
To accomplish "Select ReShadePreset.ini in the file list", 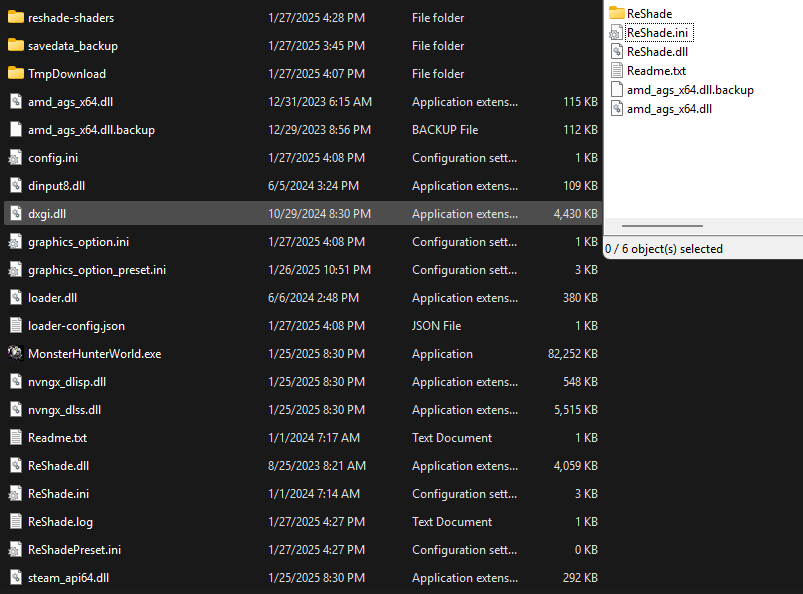I will (x=74, y=550).
